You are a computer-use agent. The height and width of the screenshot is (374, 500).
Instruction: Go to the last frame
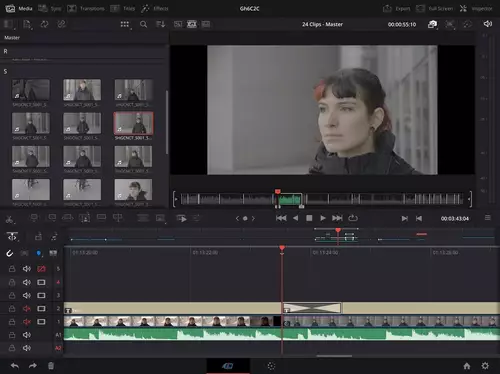pyautogui.click(x=337, y=218)
